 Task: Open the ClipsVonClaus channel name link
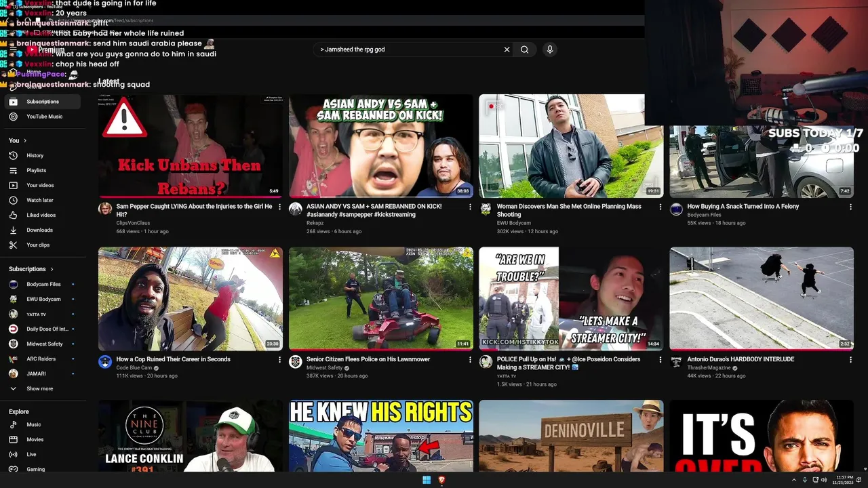point(133,223)
